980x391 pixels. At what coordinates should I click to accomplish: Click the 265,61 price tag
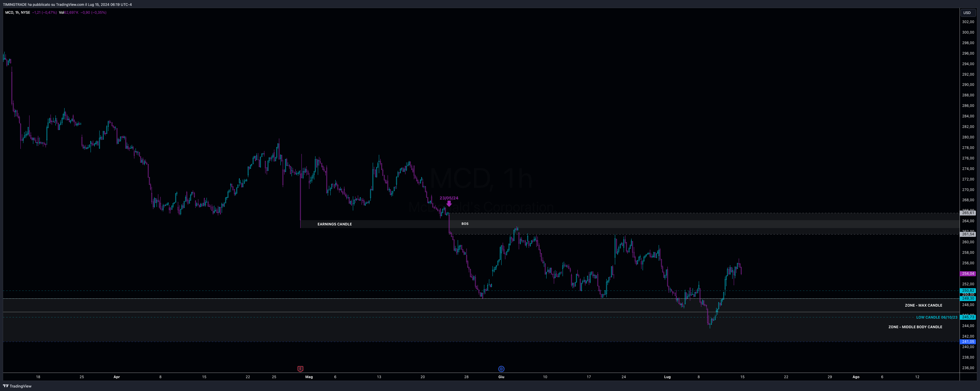(x=968, y=213)
